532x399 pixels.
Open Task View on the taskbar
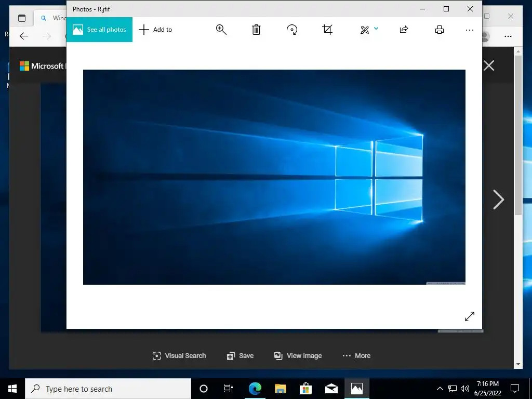[229, 389]
